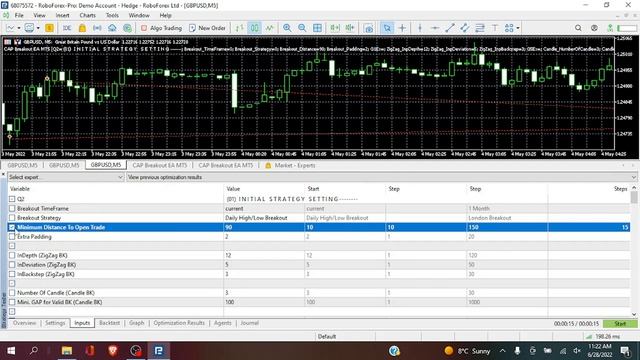Switch to the Journal tab
Screen dimensions: 640x360
click(249, 323)
